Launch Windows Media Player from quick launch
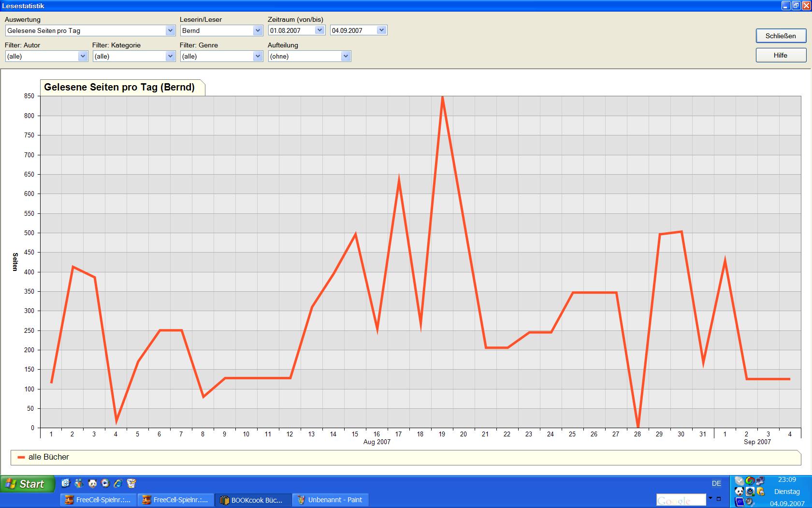This screenshot has height=508, width=812. click(x=105, y=483)
